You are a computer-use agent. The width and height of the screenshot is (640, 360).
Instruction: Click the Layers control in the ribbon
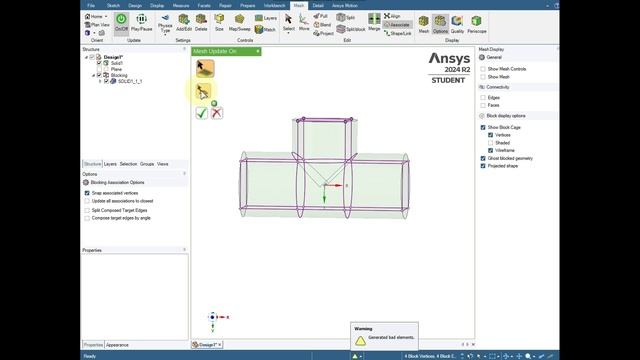pos(266,18)
